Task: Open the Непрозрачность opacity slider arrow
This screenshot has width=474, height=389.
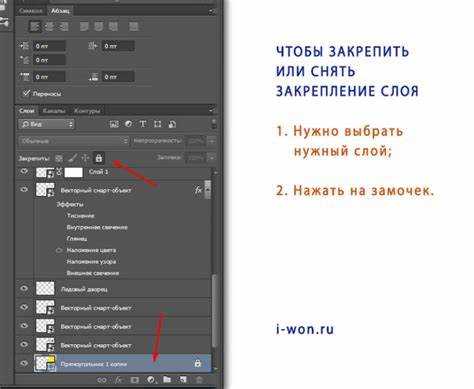Action: 212,141
